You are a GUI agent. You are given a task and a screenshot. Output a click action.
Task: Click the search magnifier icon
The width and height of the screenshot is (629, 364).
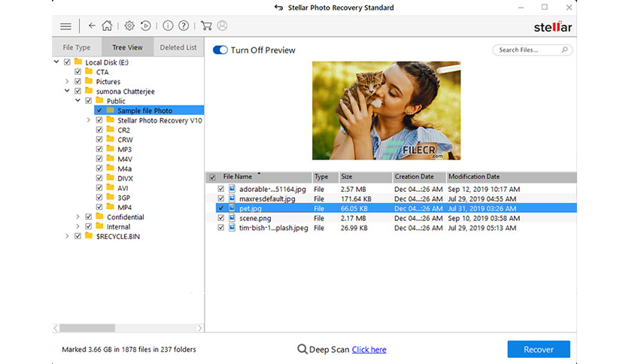coord(564,50)
